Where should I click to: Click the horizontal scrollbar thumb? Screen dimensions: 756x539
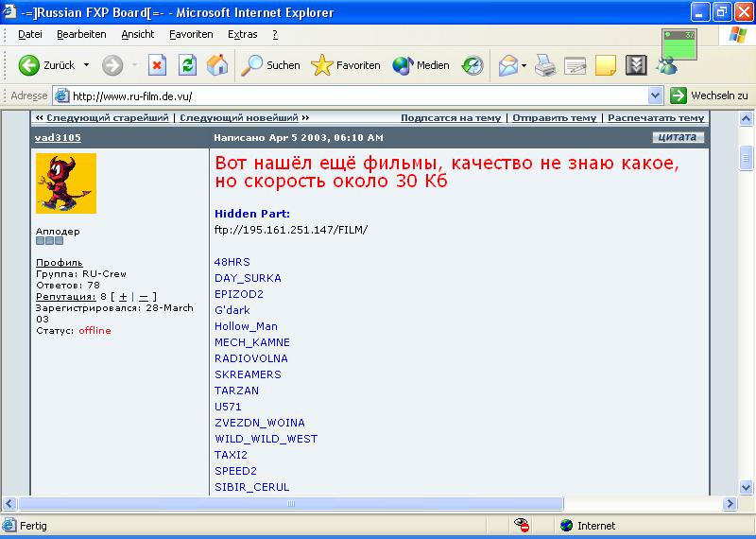point(283,503)
